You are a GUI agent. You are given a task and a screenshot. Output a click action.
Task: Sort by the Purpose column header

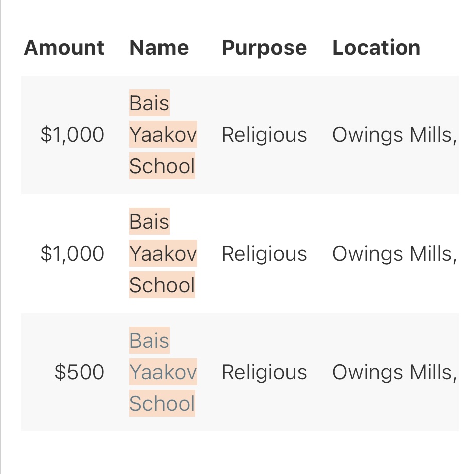pyautogui.click(x=264, y=48)
